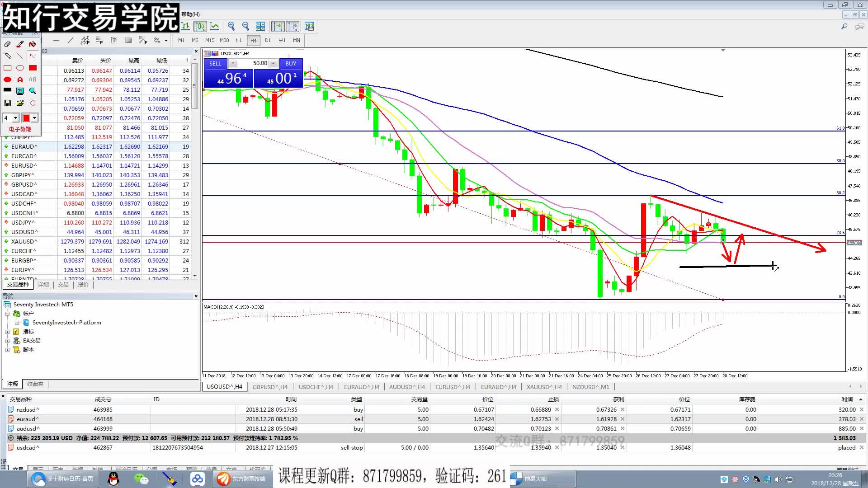Select the eraser tool in pointer palette
This screenshot has width=868, height=488.
tap(7, 44)
